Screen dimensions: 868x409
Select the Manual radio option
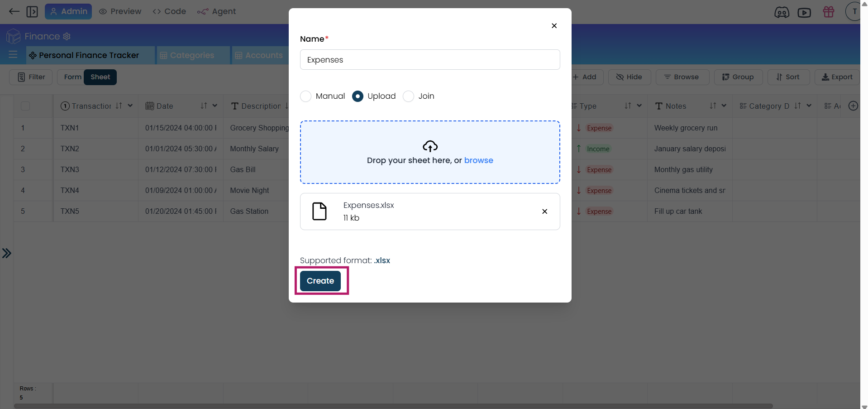pyautogui.click(x=306, y=96)
